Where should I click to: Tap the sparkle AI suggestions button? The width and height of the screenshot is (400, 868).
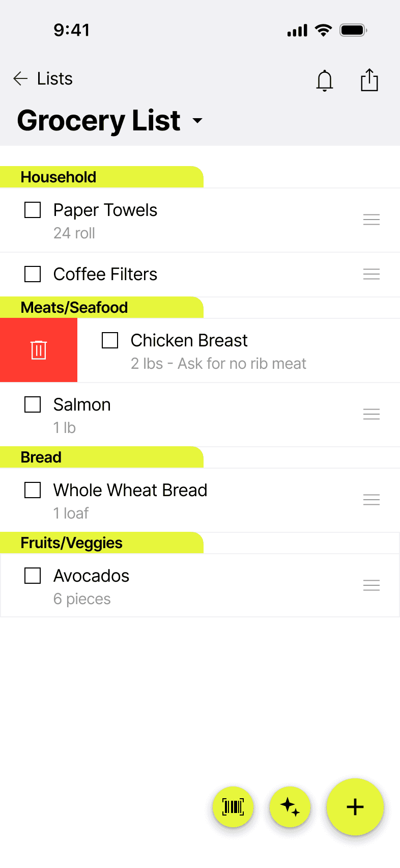pos(290,807)
